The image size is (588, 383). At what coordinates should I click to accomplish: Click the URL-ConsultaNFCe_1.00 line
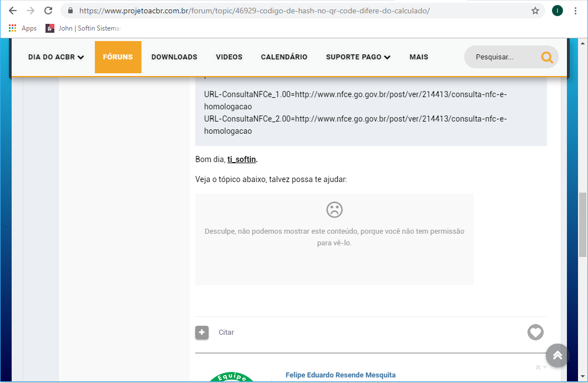(x=356, y=100)
